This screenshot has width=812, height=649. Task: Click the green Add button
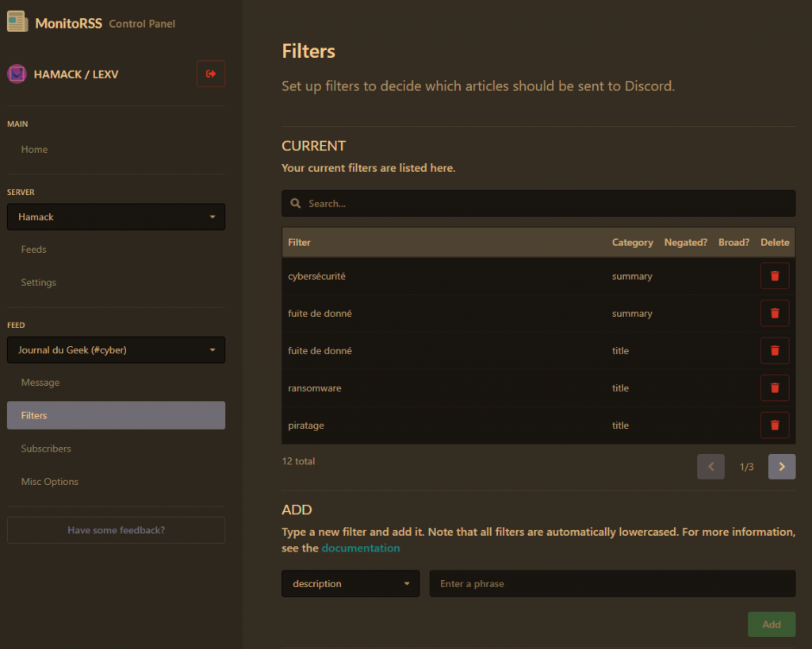pyautogui.click(x=771, y=624)
